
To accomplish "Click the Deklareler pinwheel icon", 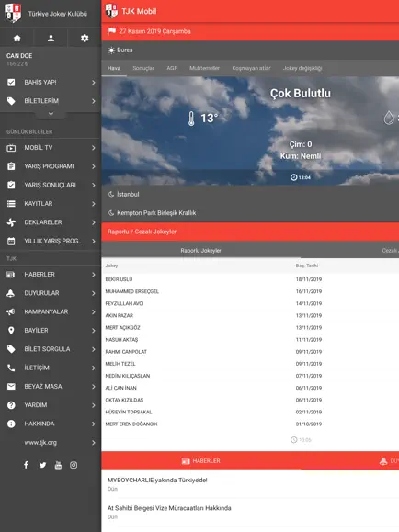I will 11,222.
